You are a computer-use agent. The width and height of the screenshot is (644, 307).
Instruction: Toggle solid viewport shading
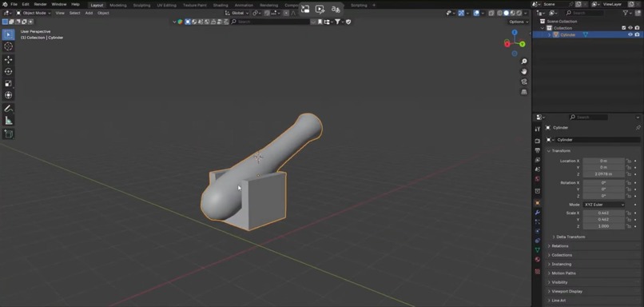[506, 13]
